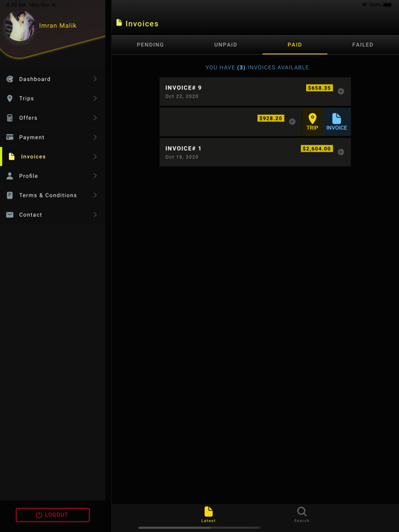The height and width of the screenshot is (532, 399).
Task: Expand Invoices via its chevron
Action: tap(96, 157)
